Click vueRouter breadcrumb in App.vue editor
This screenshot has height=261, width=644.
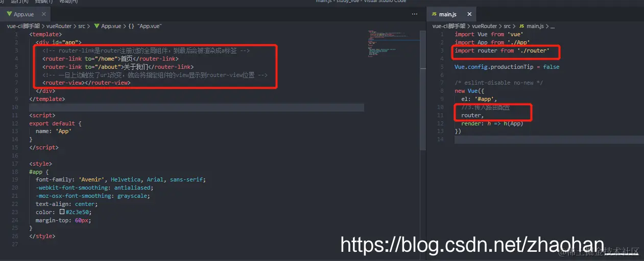pos(60,26)
